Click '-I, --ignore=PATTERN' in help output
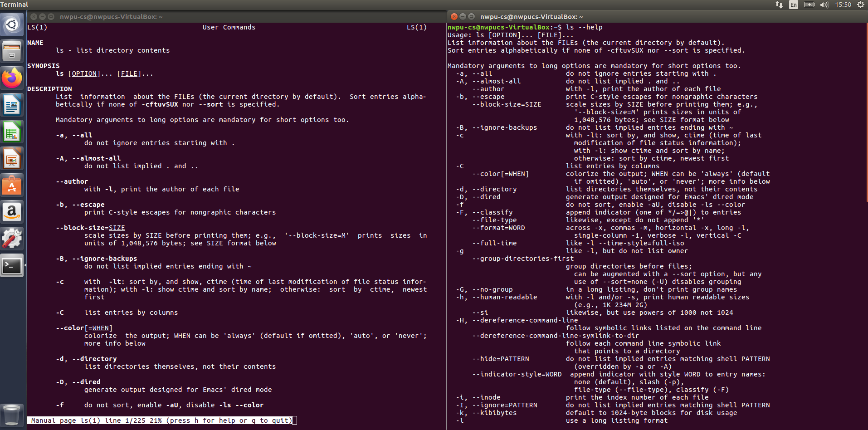Image resolution: width=868 pixels, height=430 pixels. tap(497, 405)
